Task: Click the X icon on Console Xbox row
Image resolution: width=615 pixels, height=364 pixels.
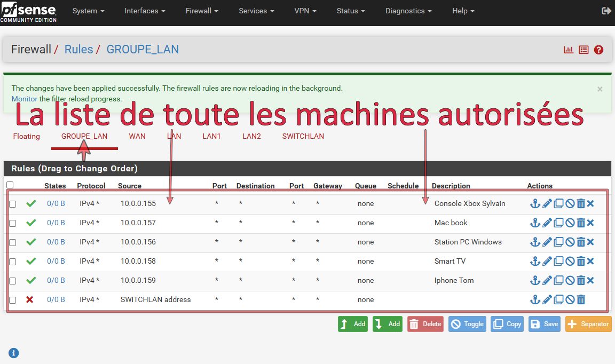Action: [x=590, y=203]
